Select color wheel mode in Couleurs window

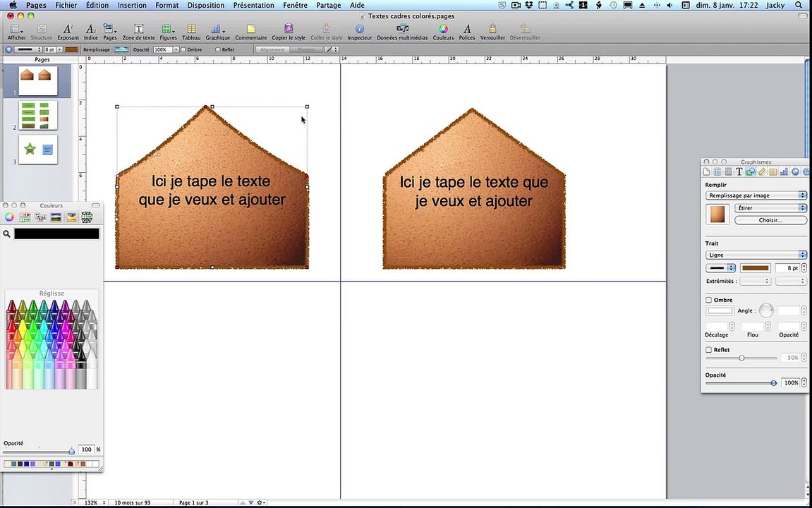9,217
